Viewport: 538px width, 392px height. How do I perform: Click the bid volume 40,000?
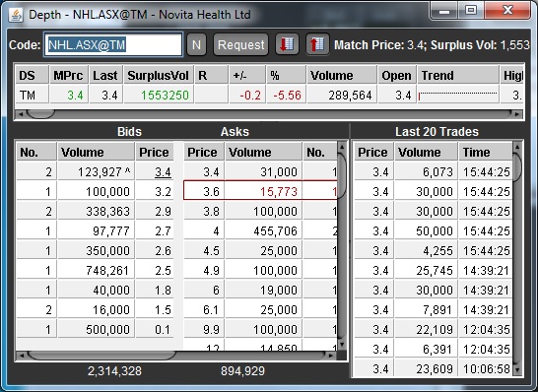pos(96,291)
